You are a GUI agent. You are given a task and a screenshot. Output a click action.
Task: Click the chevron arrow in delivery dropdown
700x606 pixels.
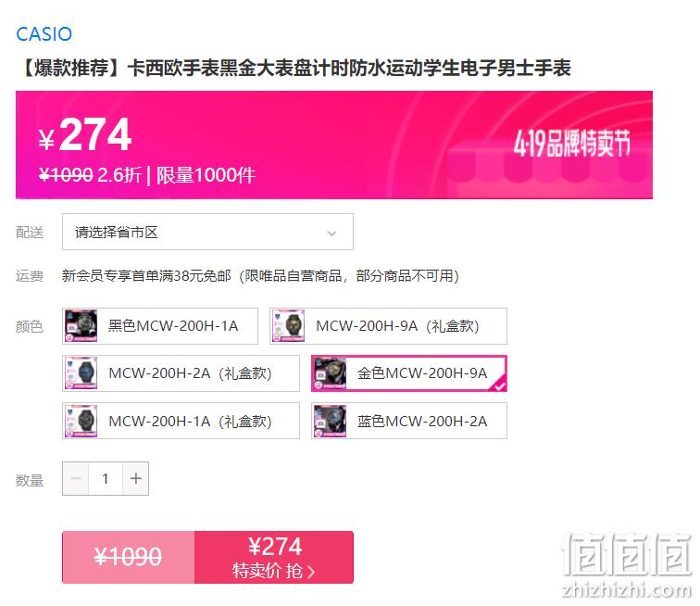point(331,233)
